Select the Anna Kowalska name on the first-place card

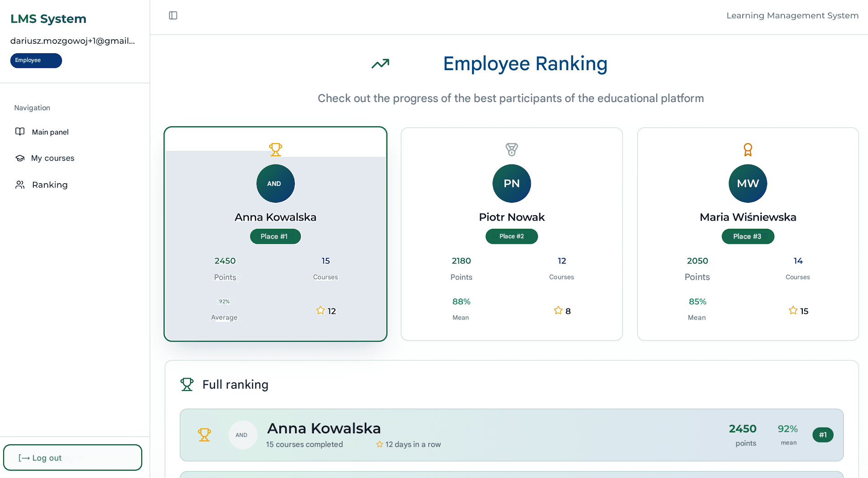tap(275, 217)
